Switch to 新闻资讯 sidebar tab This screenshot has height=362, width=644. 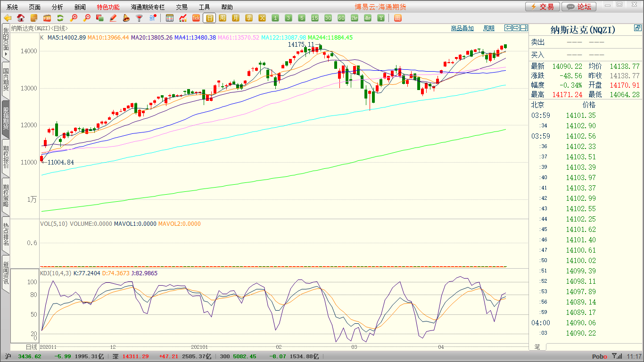(6, 273)
